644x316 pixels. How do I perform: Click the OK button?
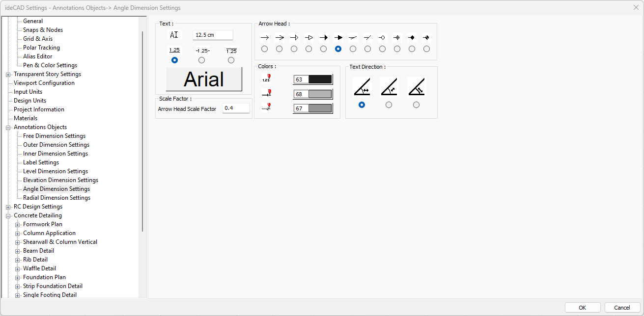(x=583, y=308)
